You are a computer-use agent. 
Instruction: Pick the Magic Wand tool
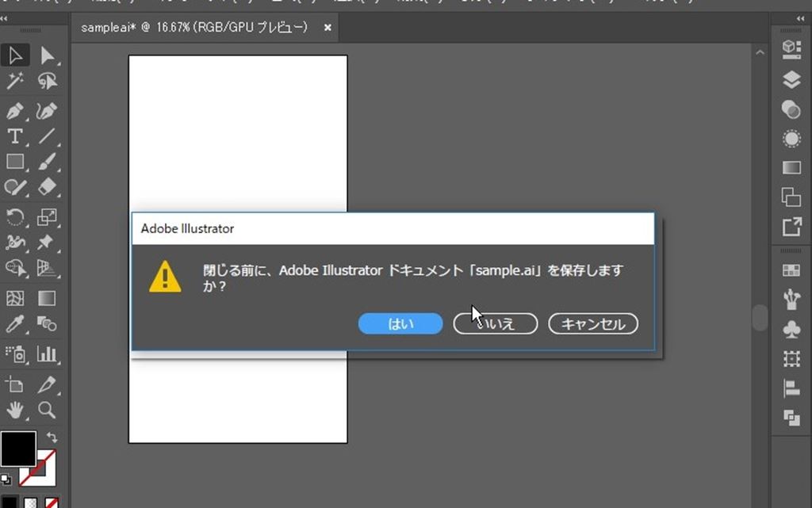click(15, 82)
